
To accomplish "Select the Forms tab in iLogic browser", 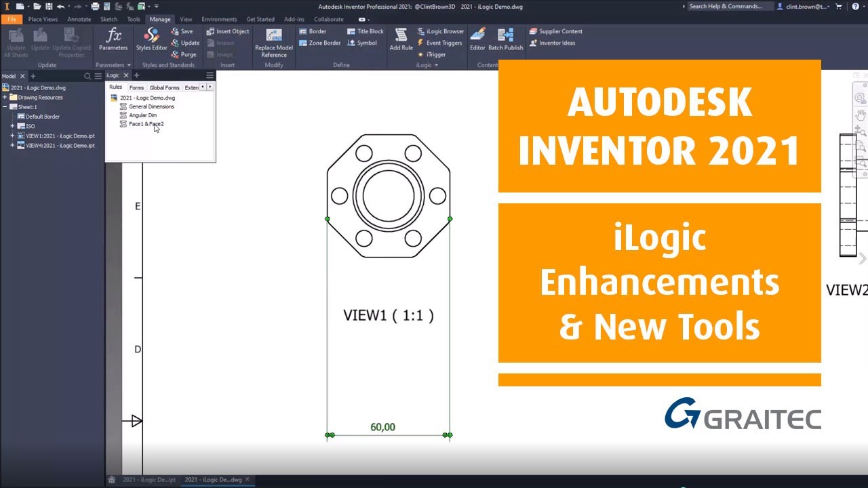I will tap(136, 87).
